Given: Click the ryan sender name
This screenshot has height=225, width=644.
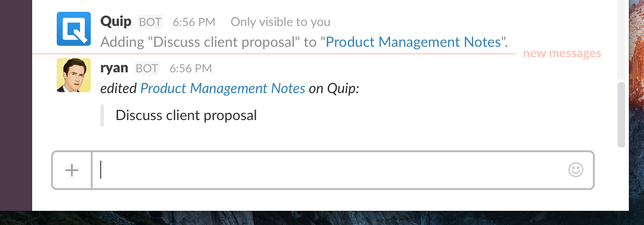Looking at the screenshot, I should [x=114, y=68].
